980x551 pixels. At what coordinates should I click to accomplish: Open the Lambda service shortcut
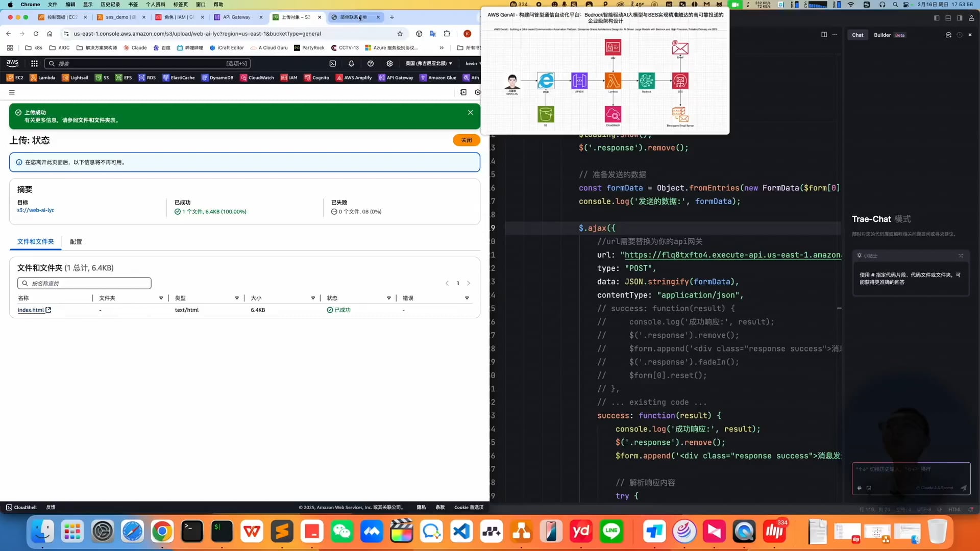(x=43, y=78)
